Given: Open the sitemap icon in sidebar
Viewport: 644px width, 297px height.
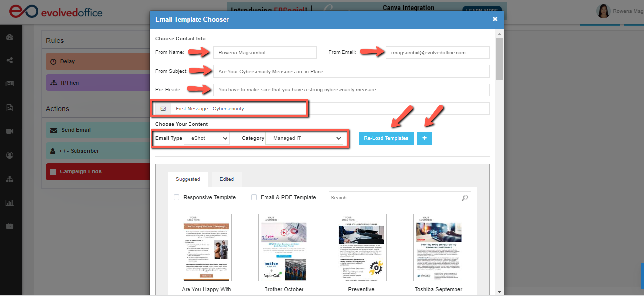Looking at the screenshot, I should click(9, 179).
